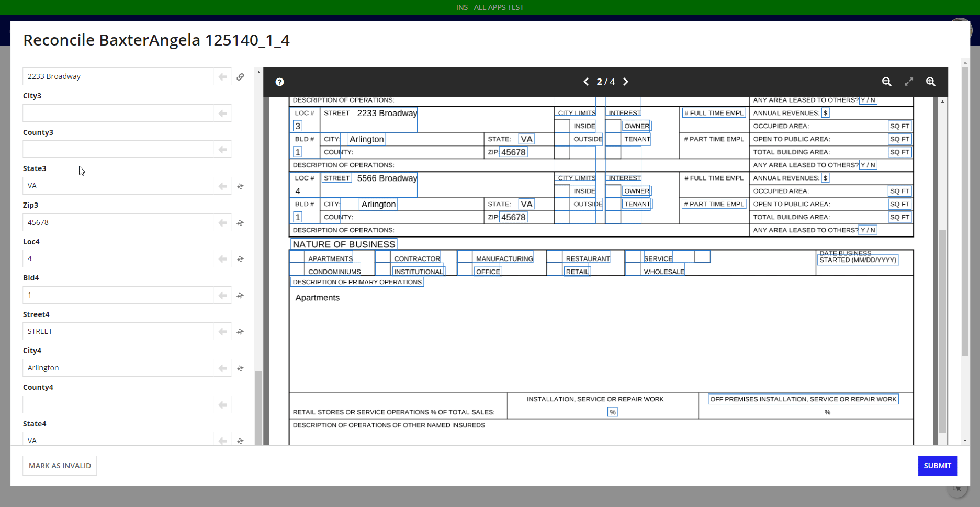The height and width of the screenshot is (507, 980).
Task: Focus the empty County3 input field
Action: click(118, 149)
